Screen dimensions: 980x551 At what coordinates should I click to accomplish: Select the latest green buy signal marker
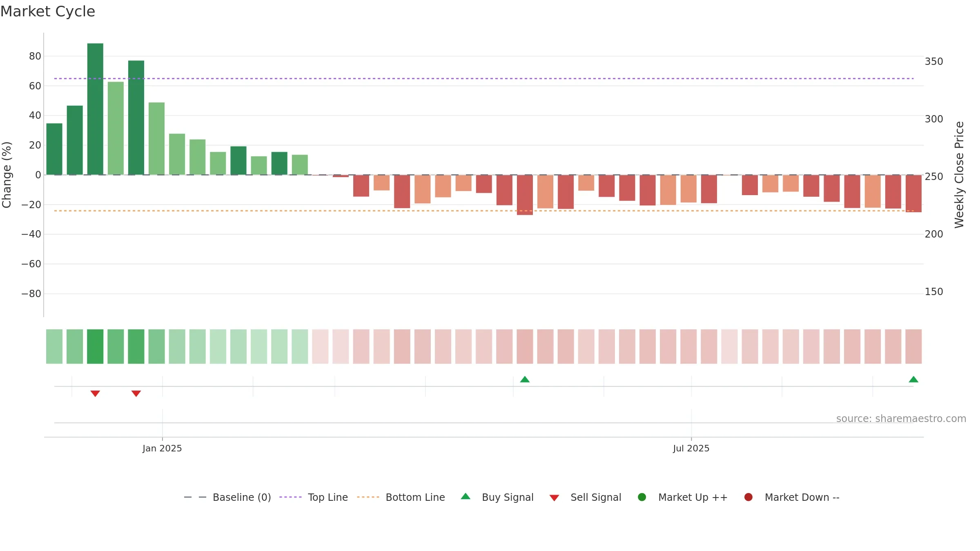coord(913,380)
